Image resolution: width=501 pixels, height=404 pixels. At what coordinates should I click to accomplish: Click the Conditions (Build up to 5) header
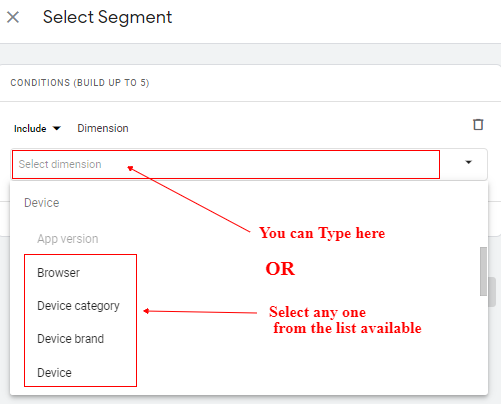point(80,83)
